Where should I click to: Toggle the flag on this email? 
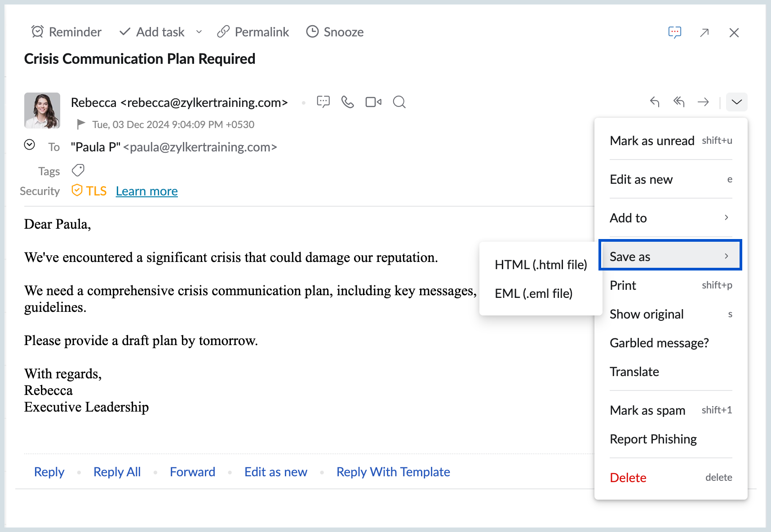81,124
